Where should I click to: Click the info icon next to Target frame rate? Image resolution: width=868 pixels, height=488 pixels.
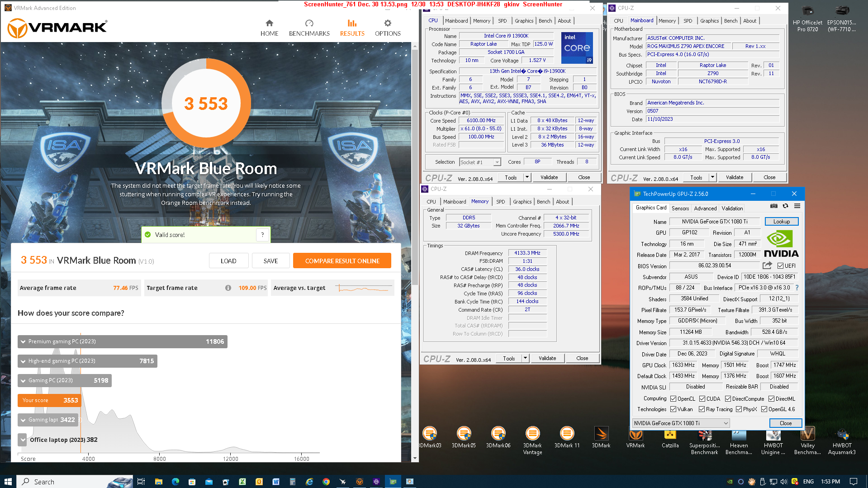point(228,288)
